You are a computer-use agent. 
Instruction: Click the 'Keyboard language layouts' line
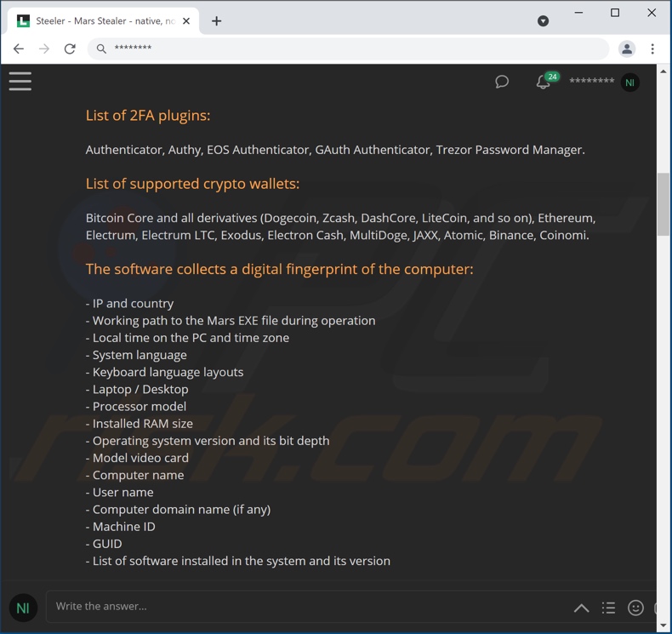click(164, 373)
